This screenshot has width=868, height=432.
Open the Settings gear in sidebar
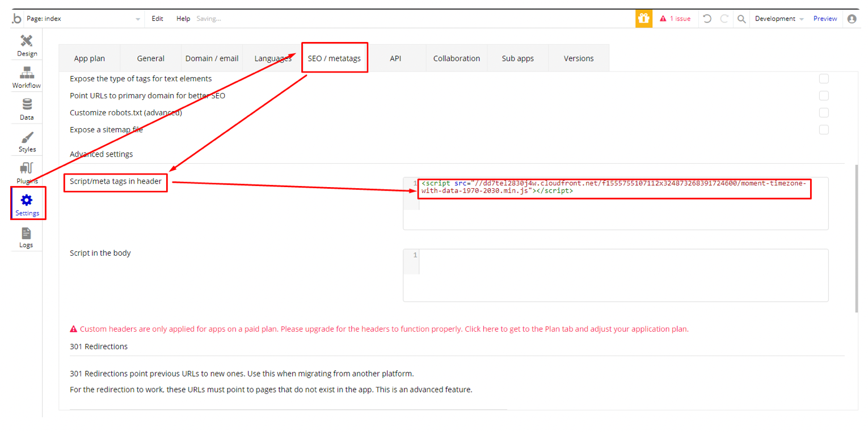pos(27,205)
